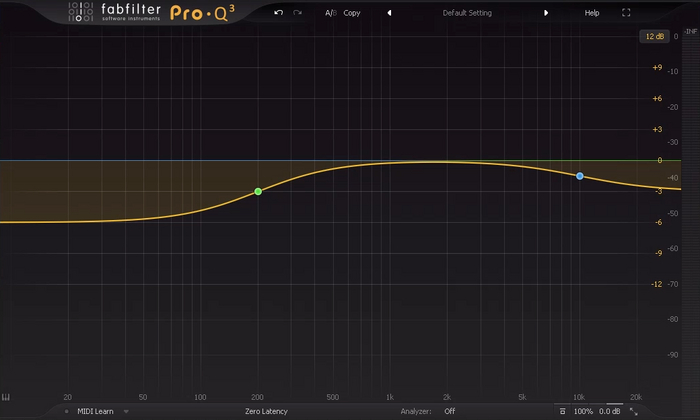Click the resize interface arrows icon
This screenshot has height=420, width=700.
point(633,412)
